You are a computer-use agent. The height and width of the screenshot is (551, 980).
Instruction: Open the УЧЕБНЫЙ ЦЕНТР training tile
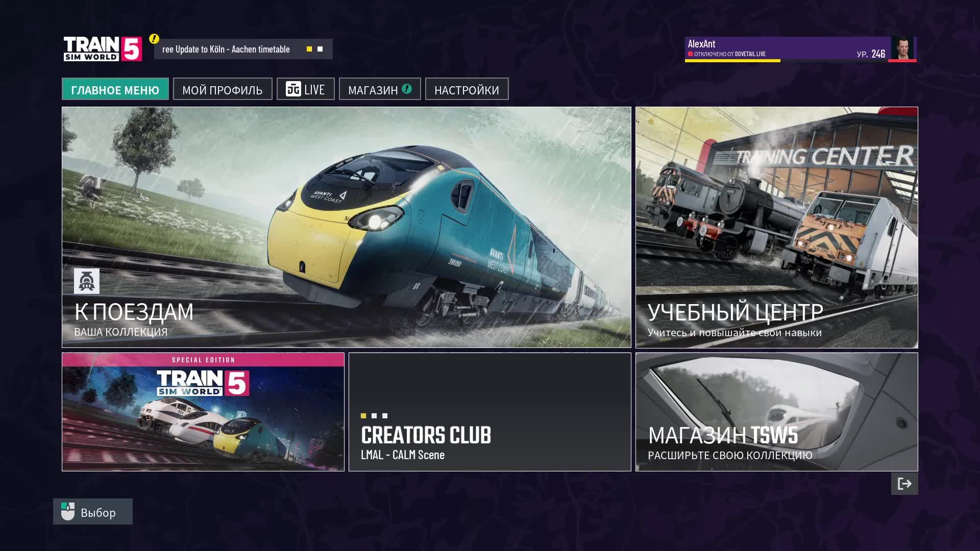[x=777, y=228]
